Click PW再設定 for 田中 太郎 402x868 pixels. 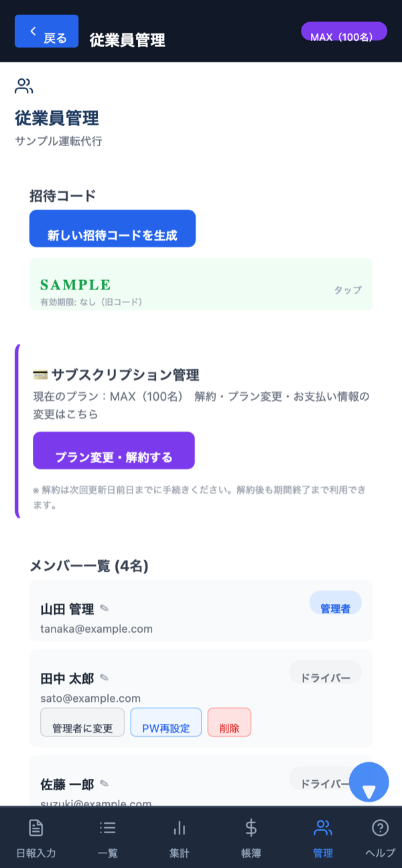pyautogui.click(x=166, y=723)
